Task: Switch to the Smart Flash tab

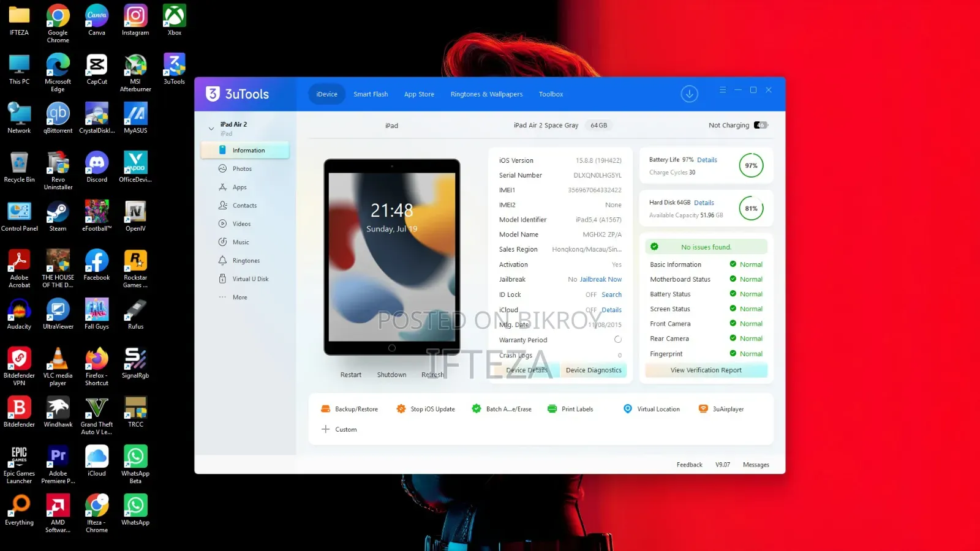Action: 371,94
